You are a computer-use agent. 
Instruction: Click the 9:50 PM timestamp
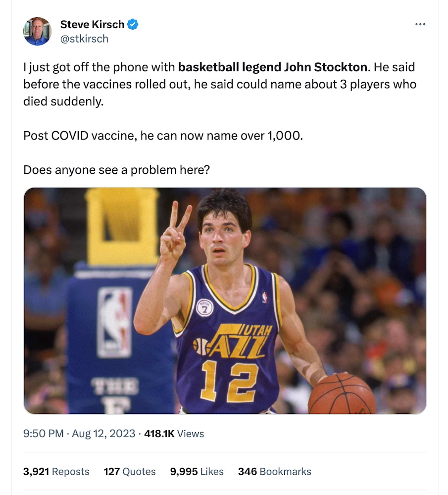(43, 434)
